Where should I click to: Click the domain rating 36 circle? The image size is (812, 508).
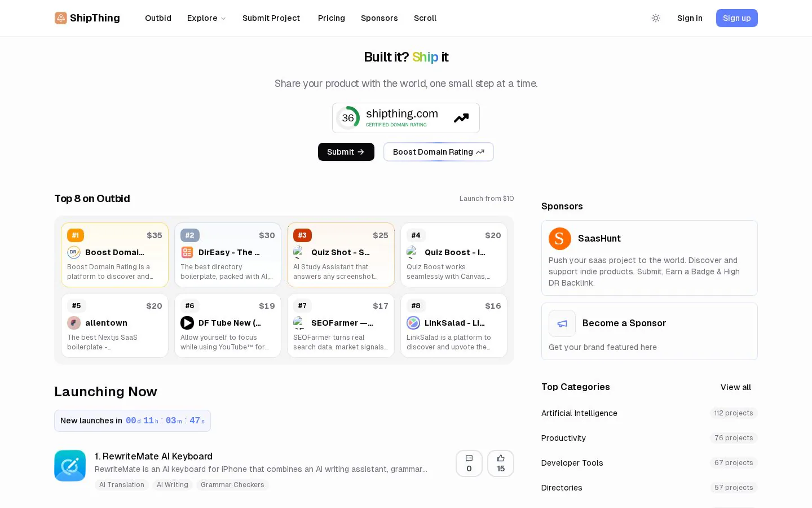pos(348,118)
